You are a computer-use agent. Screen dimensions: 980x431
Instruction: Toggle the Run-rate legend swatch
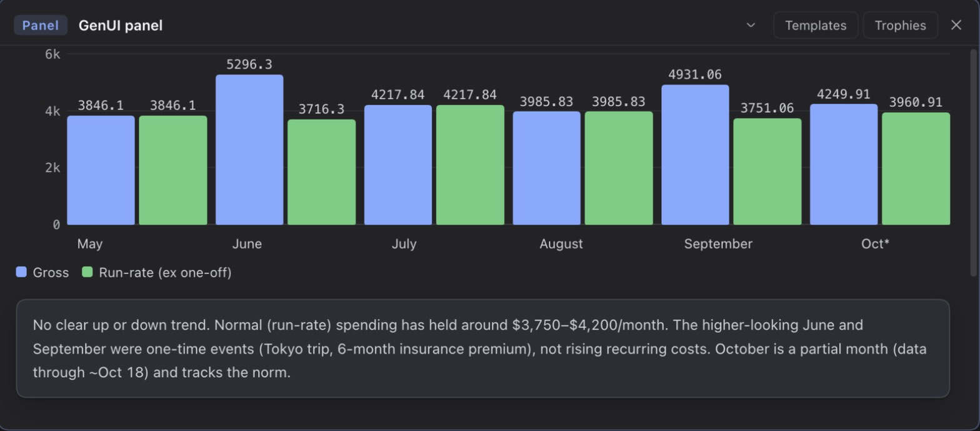[x=87, y=272]
